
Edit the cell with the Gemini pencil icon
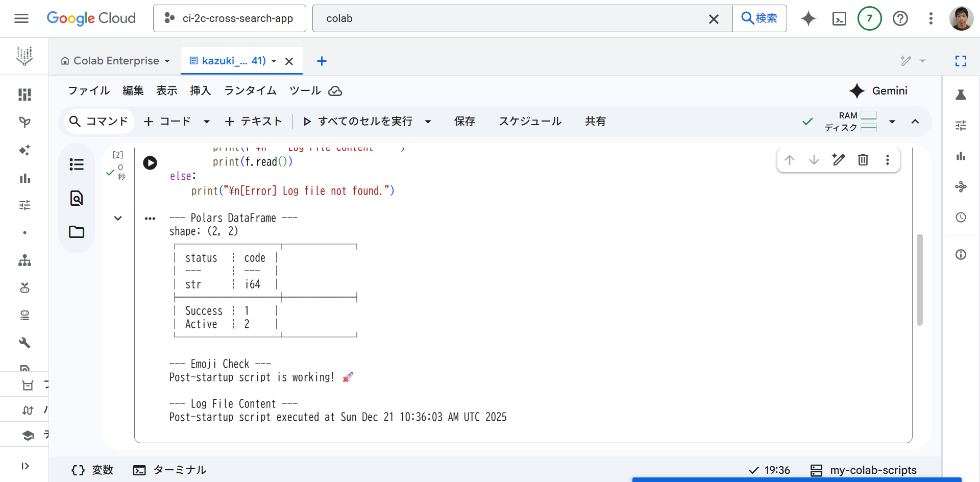point(839,160)
